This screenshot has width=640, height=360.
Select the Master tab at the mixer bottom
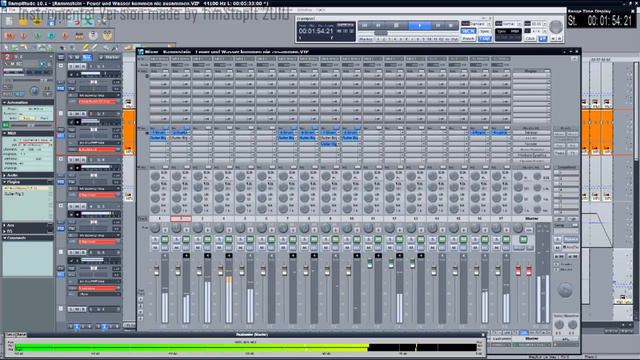[x=531, y=339]
